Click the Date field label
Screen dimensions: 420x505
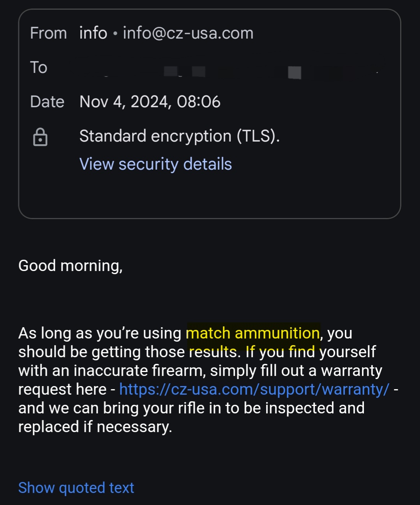47,102
